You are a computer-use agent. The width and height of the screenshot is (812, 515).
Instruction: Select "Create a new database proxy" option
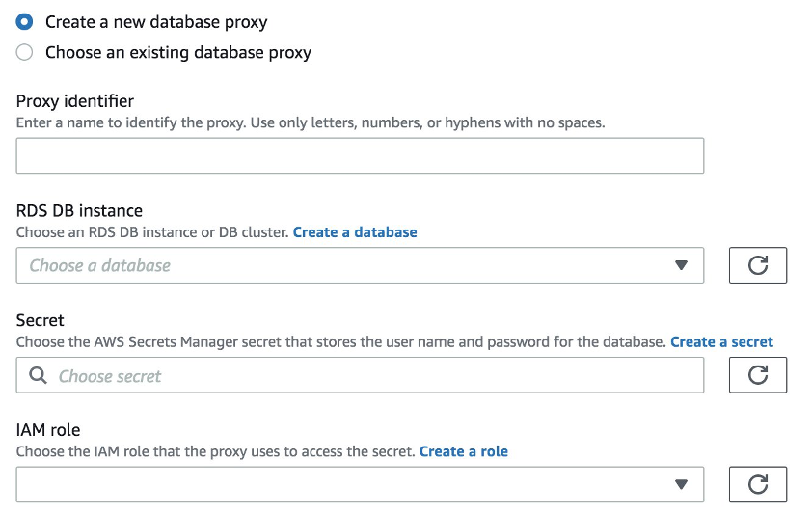click(x=25, y=21)
